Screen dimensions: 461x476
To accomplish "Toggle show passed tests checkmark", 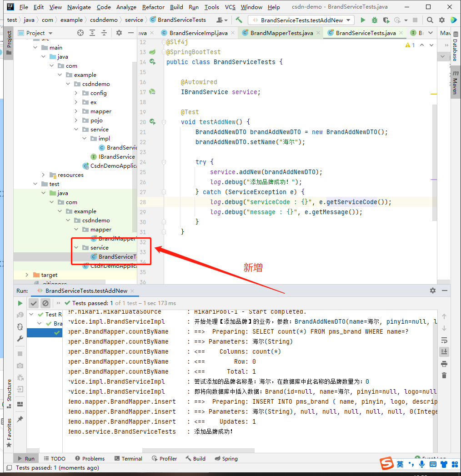I will (x=34, y=303).
